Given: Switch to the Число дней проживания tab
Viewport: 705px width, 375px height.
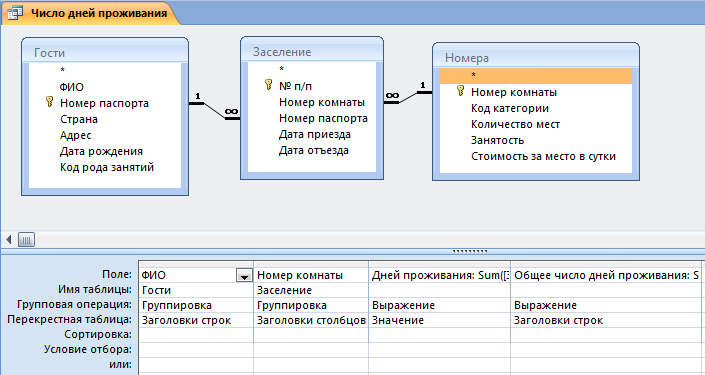Looking at the screenshot, I should [98, 13].
